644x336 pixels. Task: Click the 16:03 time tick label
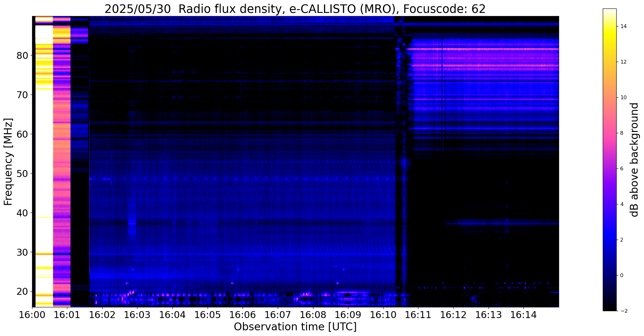[137, 315]
